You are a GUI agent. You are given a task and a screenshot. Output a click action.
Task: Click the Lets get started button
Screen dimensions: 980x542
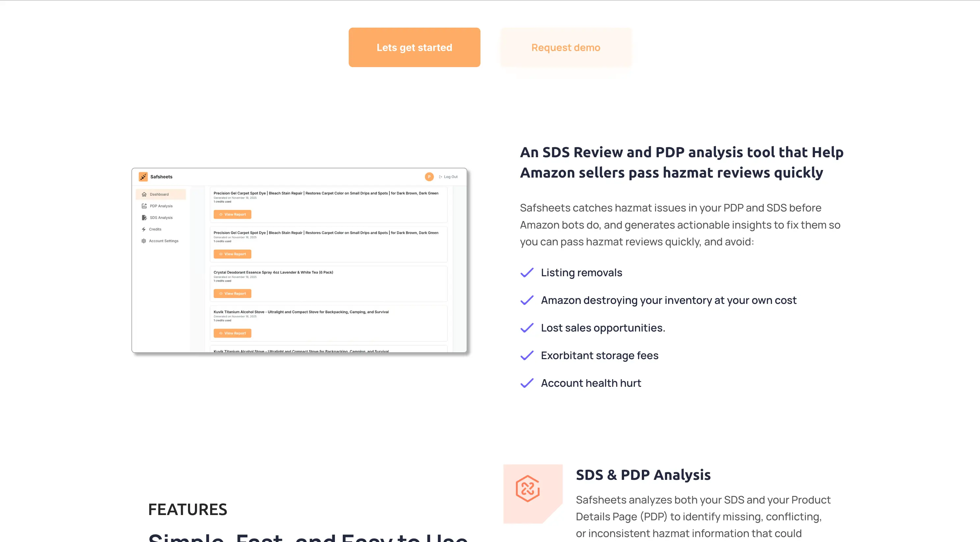point(414,47)
